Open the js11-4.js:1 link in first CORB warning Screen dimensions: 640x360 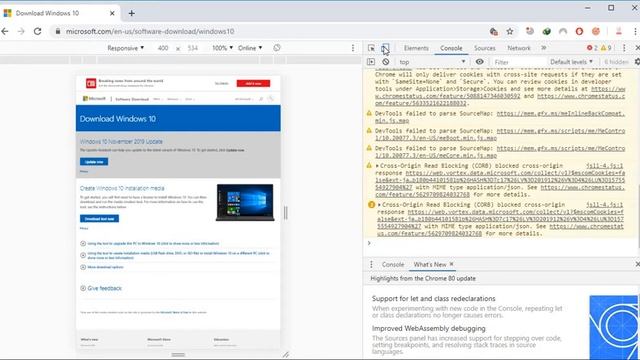604,166
